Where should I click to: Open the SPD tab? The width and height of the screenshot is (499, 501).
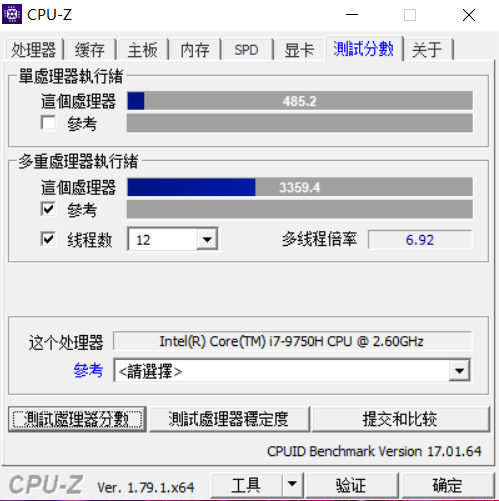pyautogui.click(x=246, y=50)
